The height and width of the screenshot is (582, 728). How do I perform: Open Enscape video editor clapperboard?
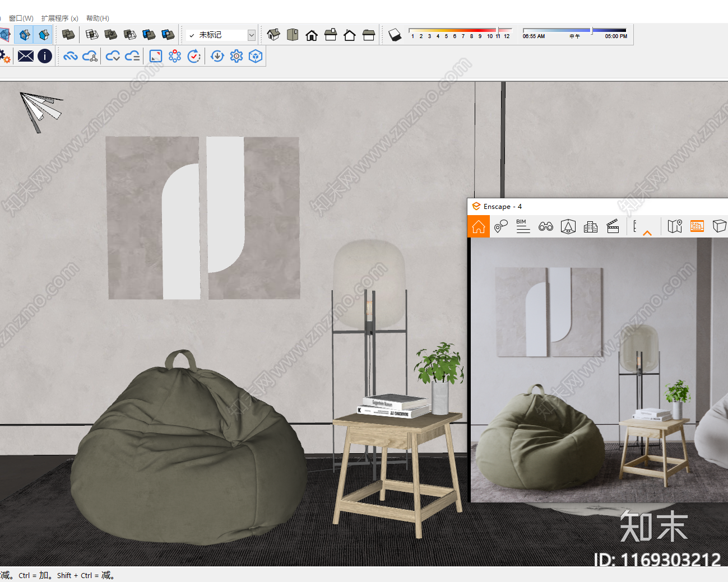click(x=613, y=226)
